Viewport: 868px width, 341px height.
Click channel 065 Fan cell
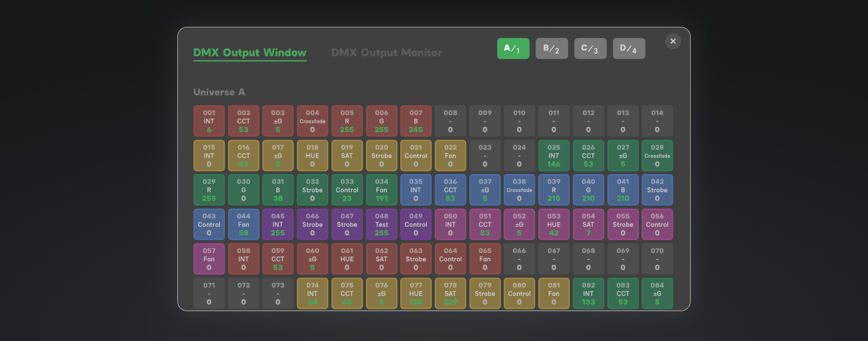(485, 259)
